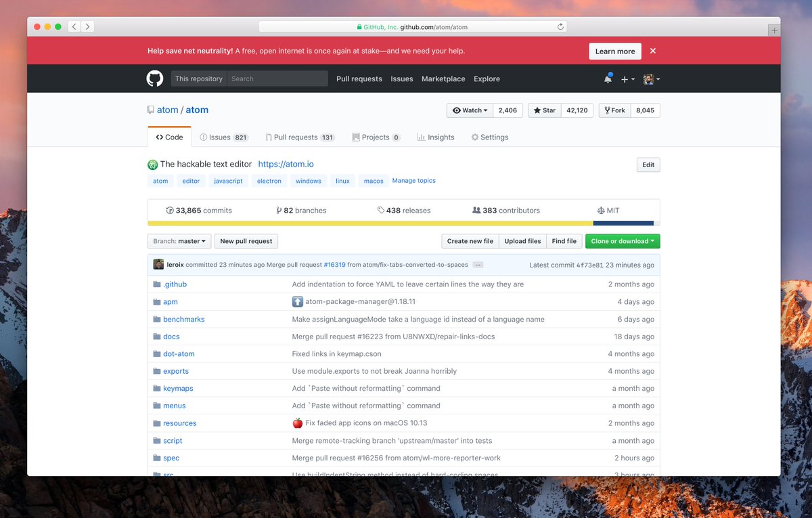Switch to the Issues tab

[x=224, y=137]
